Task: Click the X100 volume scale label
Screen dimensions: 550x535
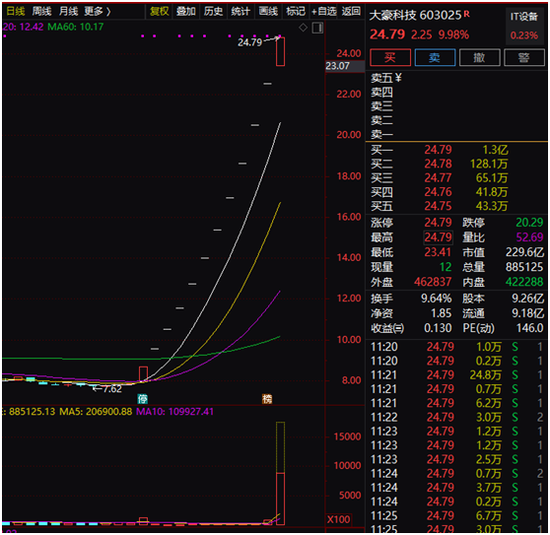Action: [339, 519]
